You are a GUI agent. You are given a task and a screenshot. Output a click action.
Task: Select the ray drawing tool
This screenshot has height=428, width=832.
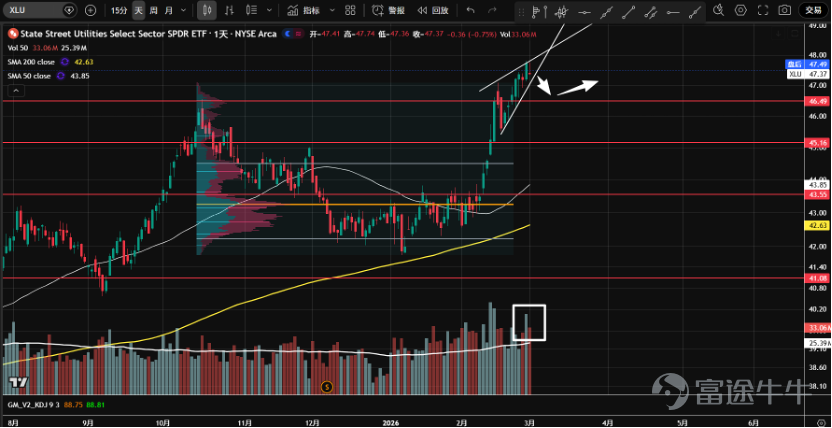pos(695,12)
